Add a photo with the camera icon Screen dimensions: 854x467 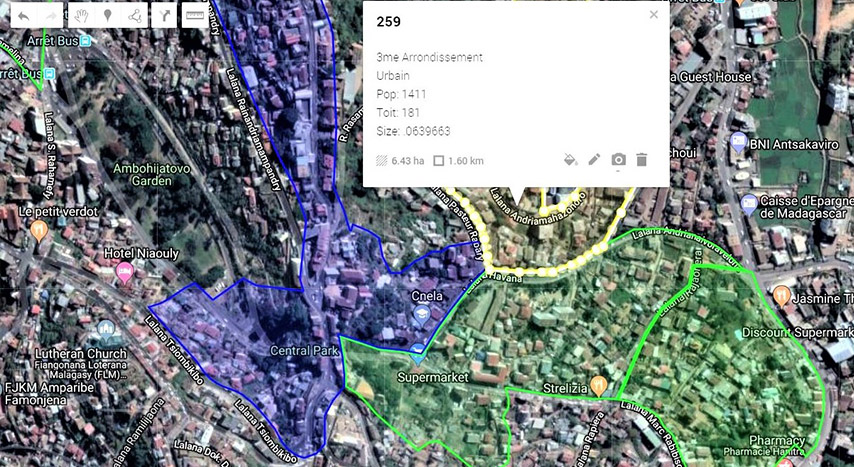click(x=618, y=160)
